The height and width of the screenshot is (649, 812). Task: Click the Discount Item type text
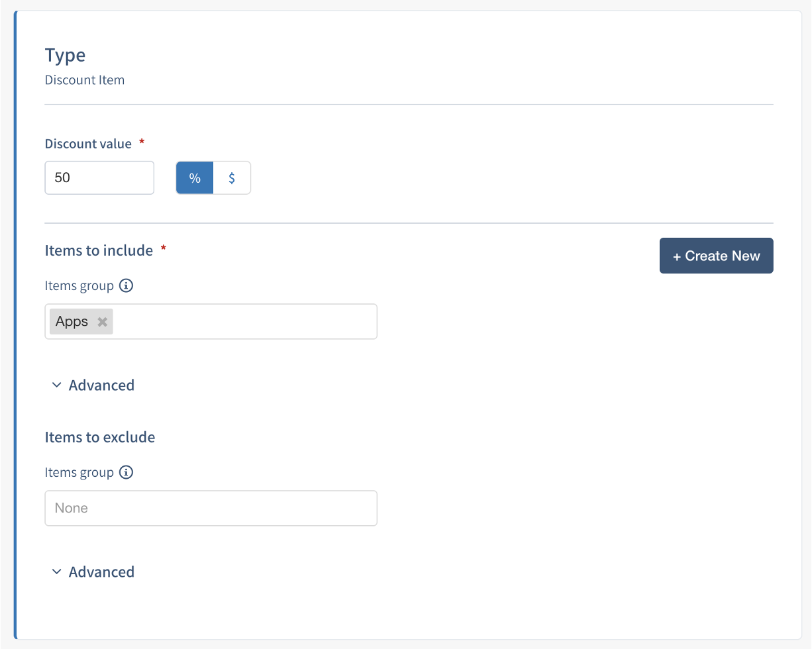(x=85, y=80)
